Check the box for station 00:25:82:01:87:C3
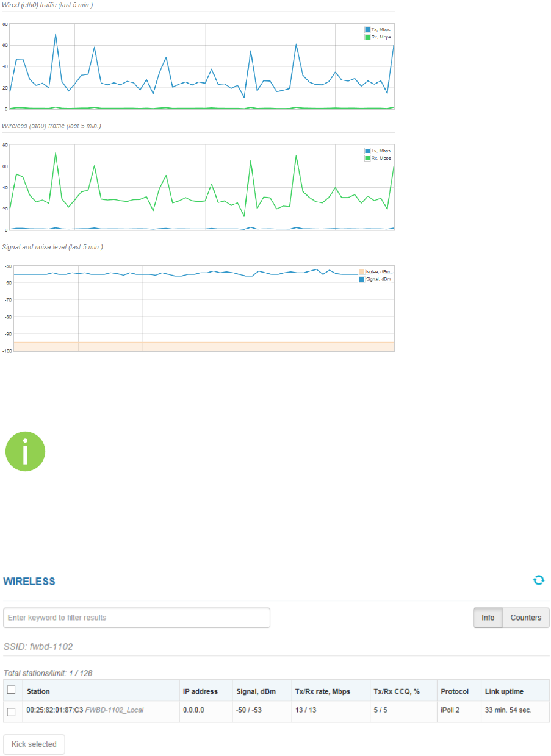Screen dimensions: 551x756 click(x=11, y=712)
